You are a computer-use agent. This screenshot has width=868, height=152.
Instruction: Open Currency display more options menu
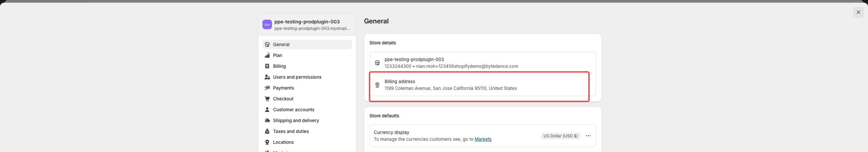[x=588, y=136]
